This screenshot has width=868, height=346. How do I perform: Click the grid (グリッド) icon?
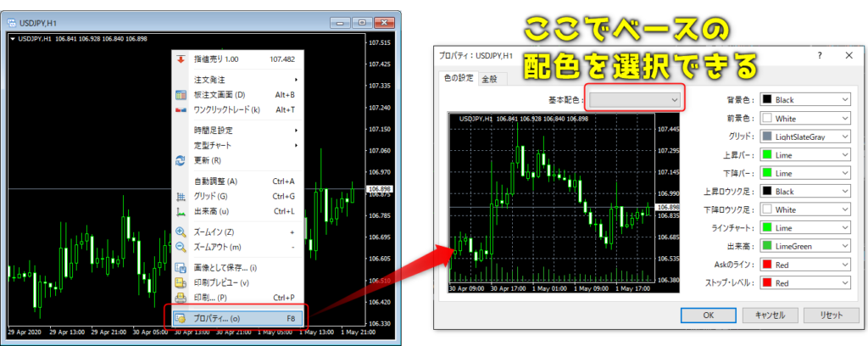181,196
